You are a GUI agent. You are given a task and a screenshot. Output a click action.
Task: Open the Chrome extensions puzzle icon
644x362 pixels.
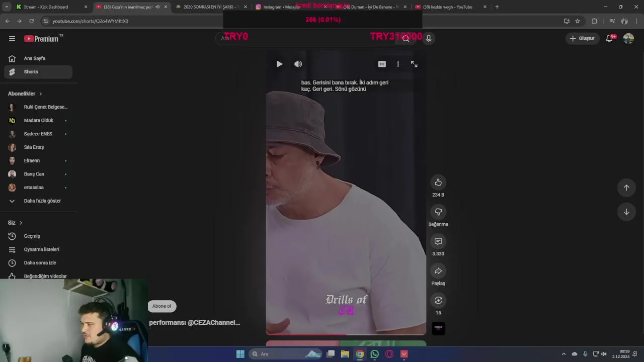594,21
